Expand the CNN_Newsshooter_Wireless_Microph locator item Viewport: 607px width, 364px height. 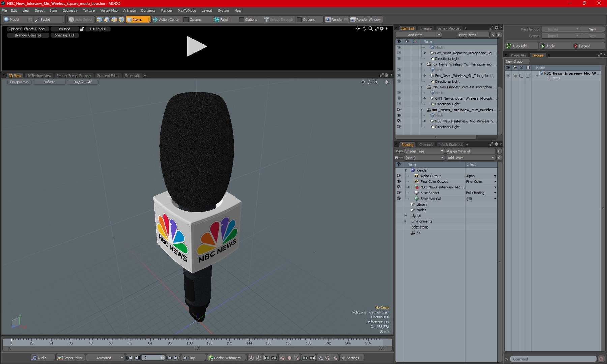425,98
